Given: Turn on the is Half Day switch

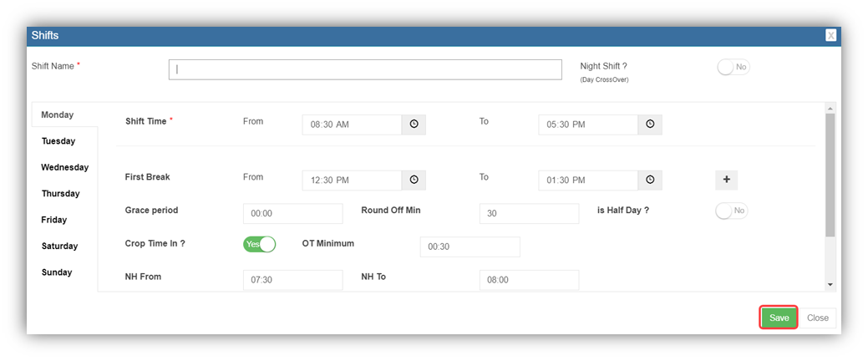Looking at the screenshot, I should click(x=732, y=211).
